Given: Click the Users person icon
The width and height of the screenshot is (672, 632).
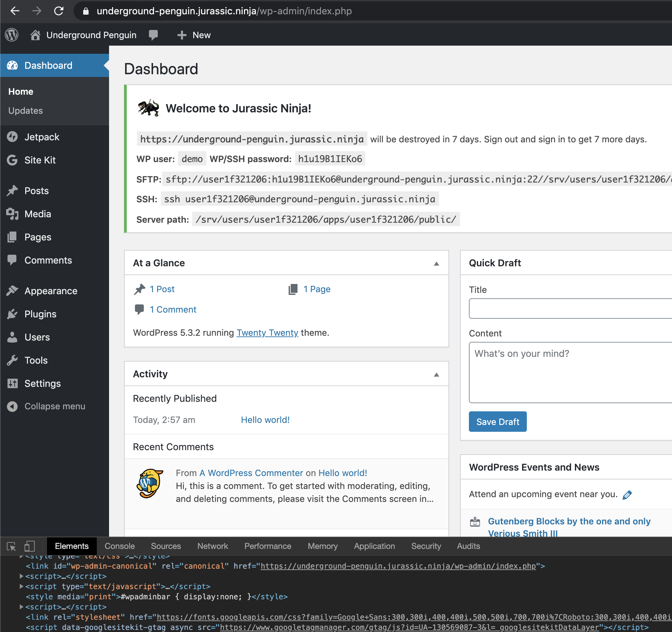Looking at the screenshot, I should [12, 337].
